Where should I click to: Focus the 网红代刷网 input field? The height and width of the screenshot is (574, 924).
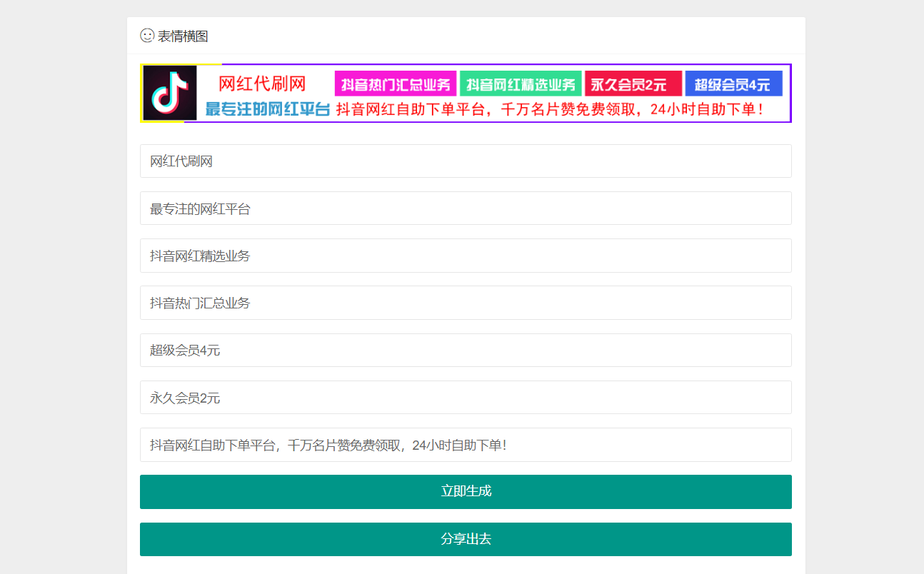tap(466, 161)
